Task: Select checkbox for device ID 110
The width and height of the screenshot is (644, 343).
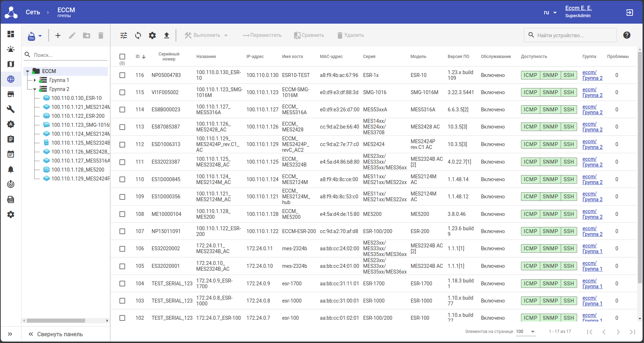Action: pyautogui.click(x=122, y=179)
